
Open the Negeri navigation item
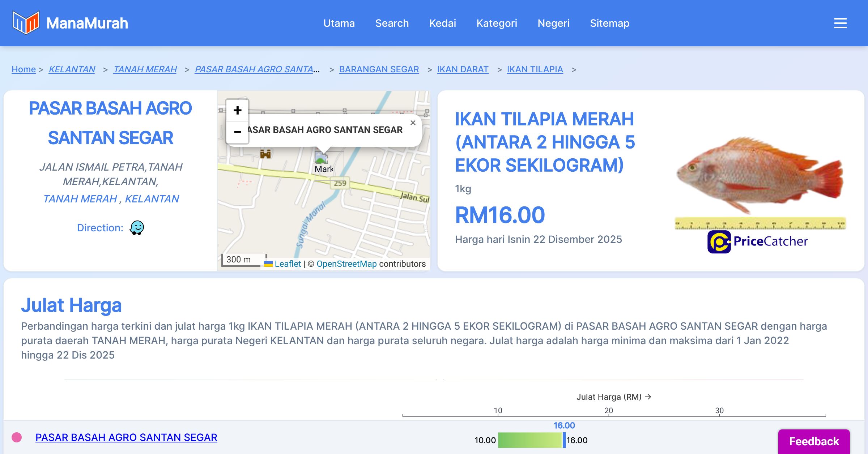[x=553, y=23]
